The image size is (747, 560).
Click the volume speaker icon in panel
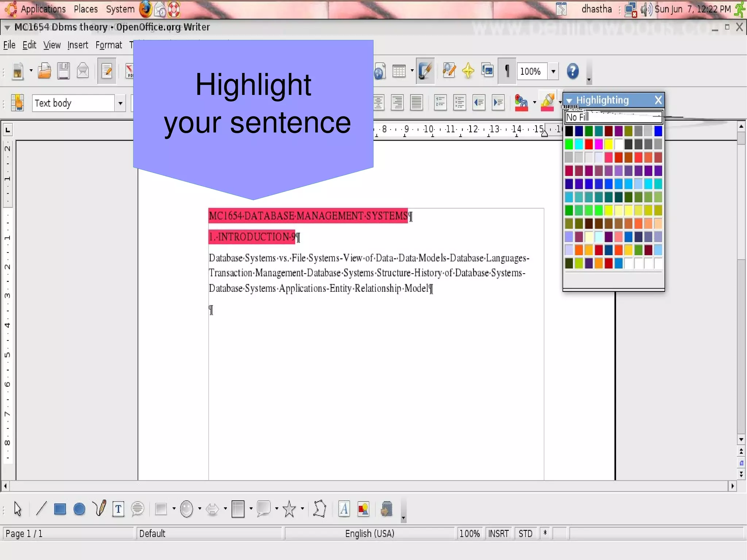tap(646, 9)
